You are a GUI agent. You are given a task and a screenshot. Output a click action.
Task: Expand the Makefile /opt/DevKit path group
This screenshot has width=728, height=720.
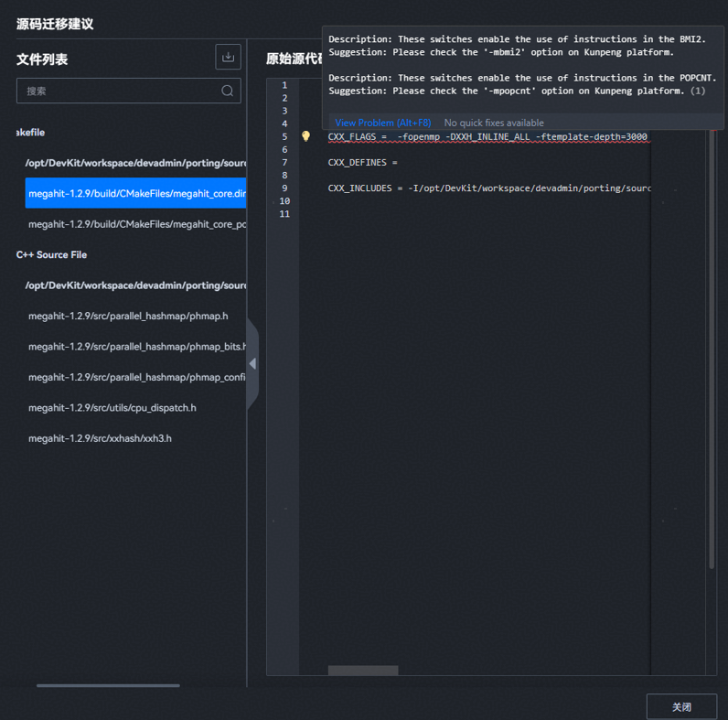point(135,163)
